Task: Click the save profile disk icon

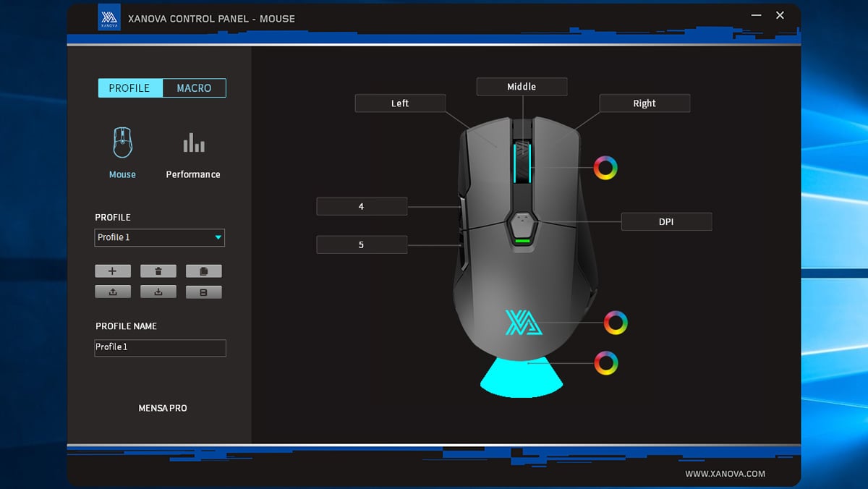Action: (x=204, y=292)
